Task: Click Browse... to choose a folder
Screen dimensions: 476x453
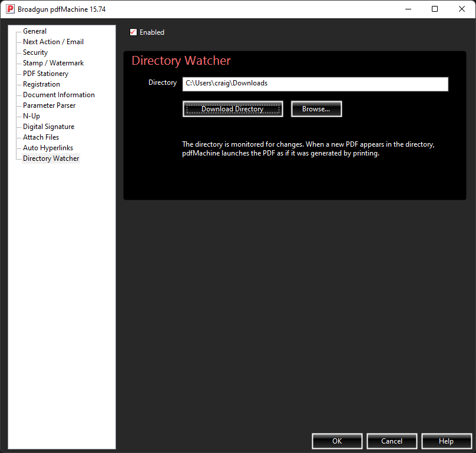Action: click(x=316, y=109)
